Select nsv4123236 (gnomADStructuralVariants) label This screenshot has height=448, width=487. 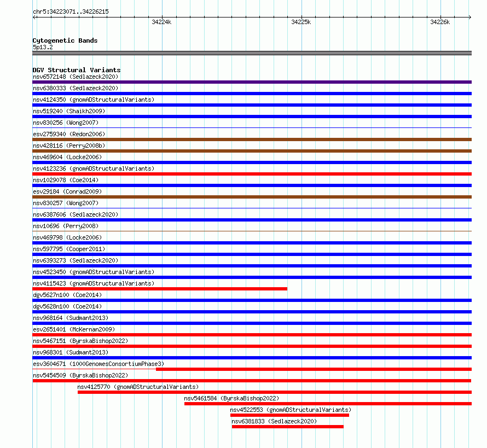(x=94, y=168)
